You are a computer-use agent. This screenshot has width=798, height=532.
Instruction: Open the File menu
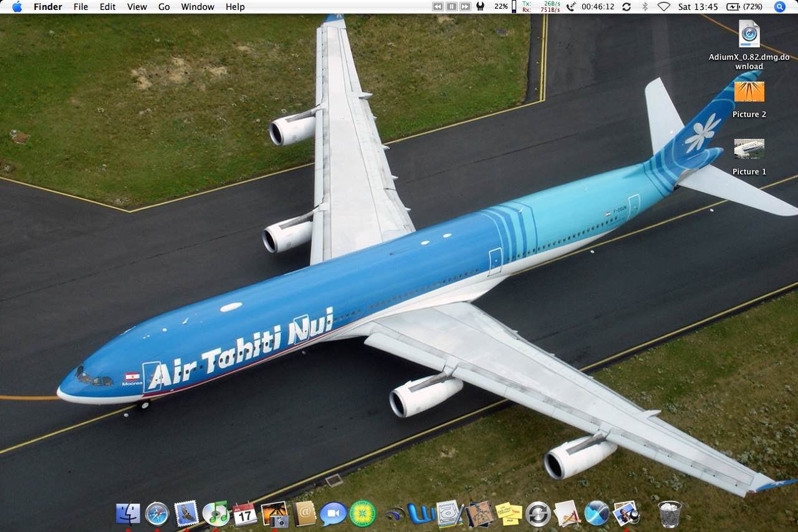pos(81,7)
